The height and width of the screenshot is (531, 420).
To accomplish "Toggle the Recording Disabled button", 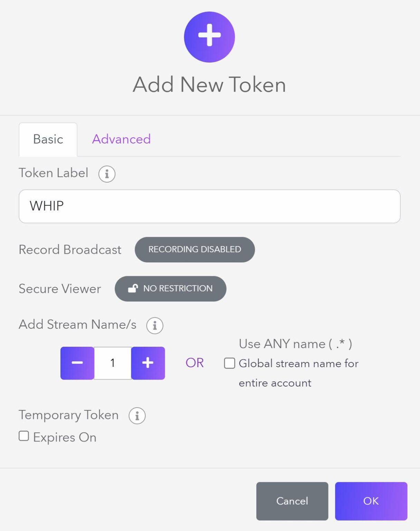I will 194,250.
